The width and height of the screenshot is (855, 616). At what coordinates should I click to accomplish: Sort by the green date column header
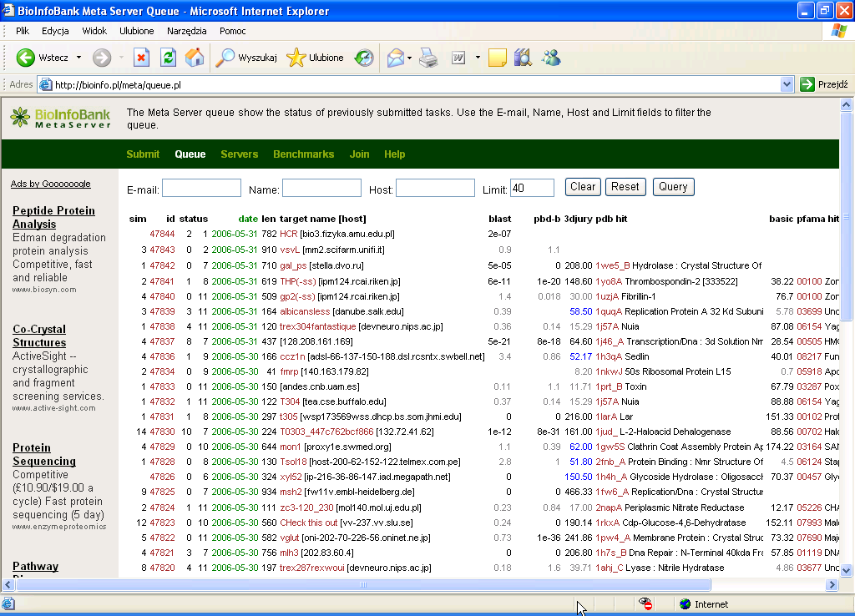pos(248,219)
